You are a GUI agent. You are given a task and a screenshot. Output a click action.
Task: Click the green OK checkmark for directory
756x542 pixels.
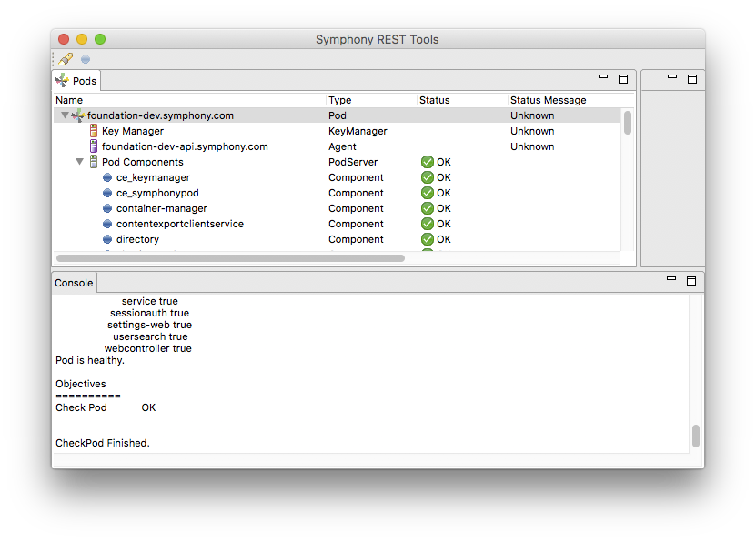(428, 239)
